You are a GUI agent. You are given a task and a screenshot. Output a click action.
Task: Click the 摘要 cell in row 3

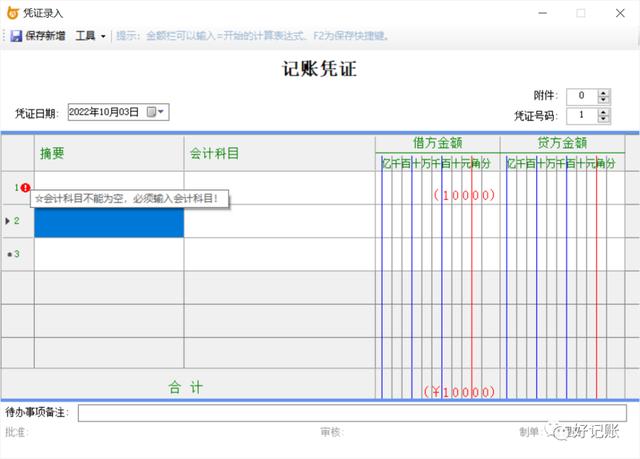(109, 254)
